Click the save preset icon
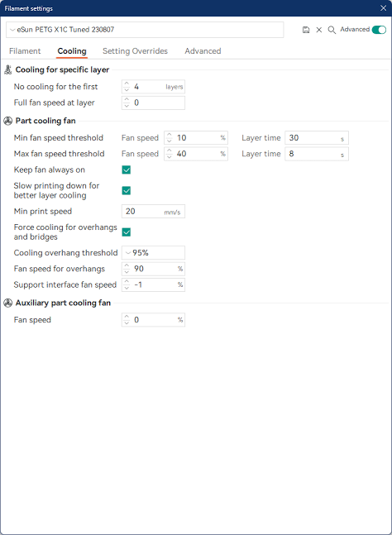Viewport: 392px width, 535px height. (x=306, y=30)
